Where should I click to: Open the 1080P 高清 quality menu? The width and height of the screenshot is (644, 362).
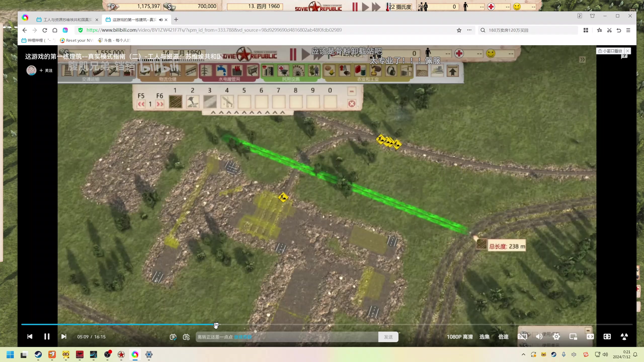460,337
